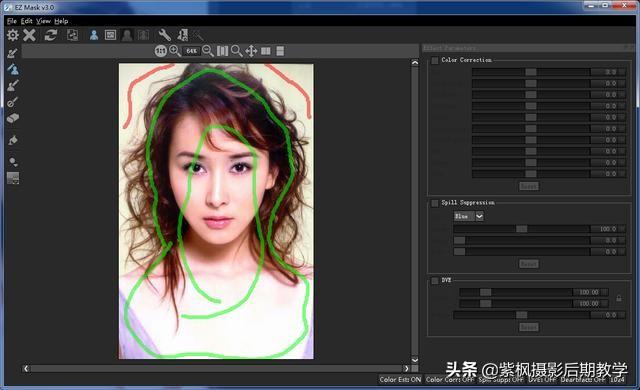This screenshot has height=390, width=640.
Task: Open the Blue spill color dropdown
Action: tap(469, 216)
